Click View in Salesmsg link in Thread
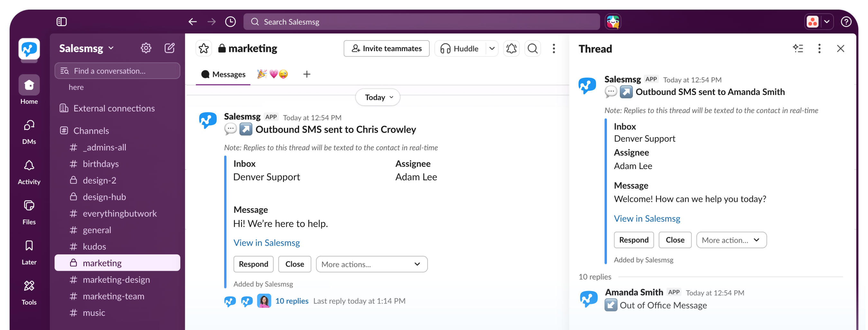The width and height of the screenshot is (868, 330). click(647, 219)
